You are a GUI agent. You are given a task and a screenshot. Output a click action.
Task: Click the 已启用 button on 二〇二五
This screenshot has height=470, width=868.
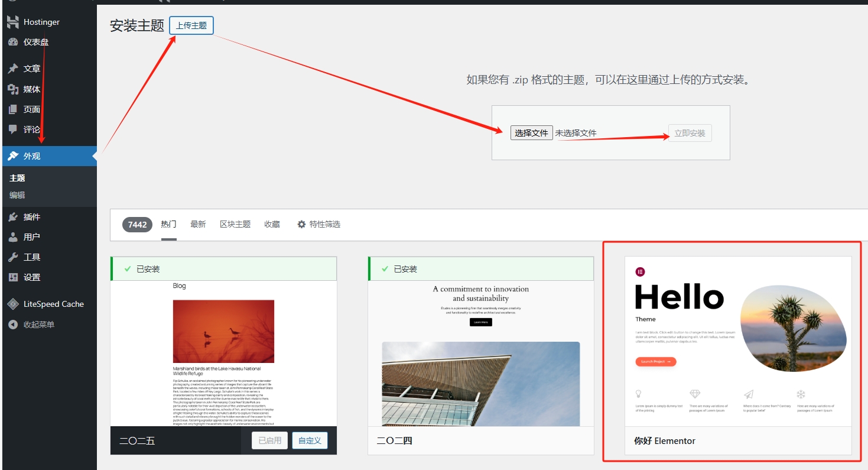[x=270, y=440]
